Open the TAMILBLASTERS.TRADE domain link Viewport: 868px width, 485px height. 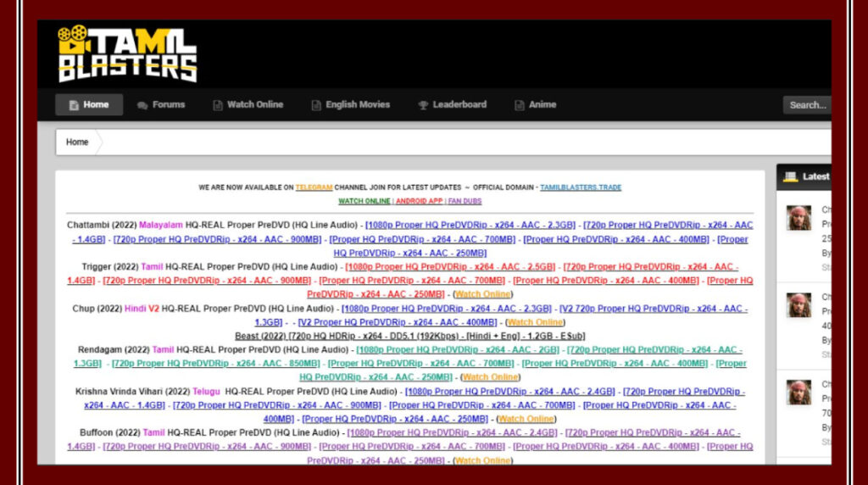[581, 187]
